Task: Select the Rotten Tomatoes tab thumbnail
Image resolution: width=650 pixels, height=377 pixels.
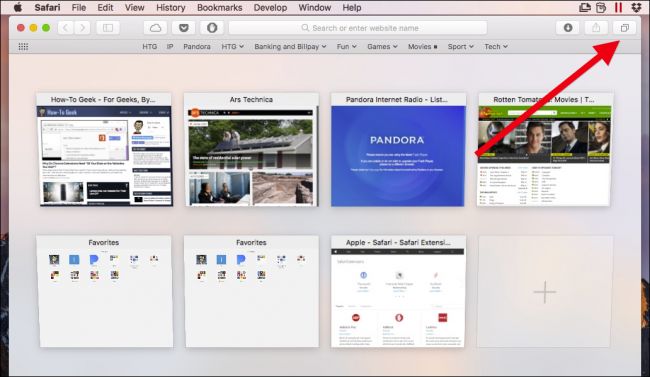Action: 544,150
